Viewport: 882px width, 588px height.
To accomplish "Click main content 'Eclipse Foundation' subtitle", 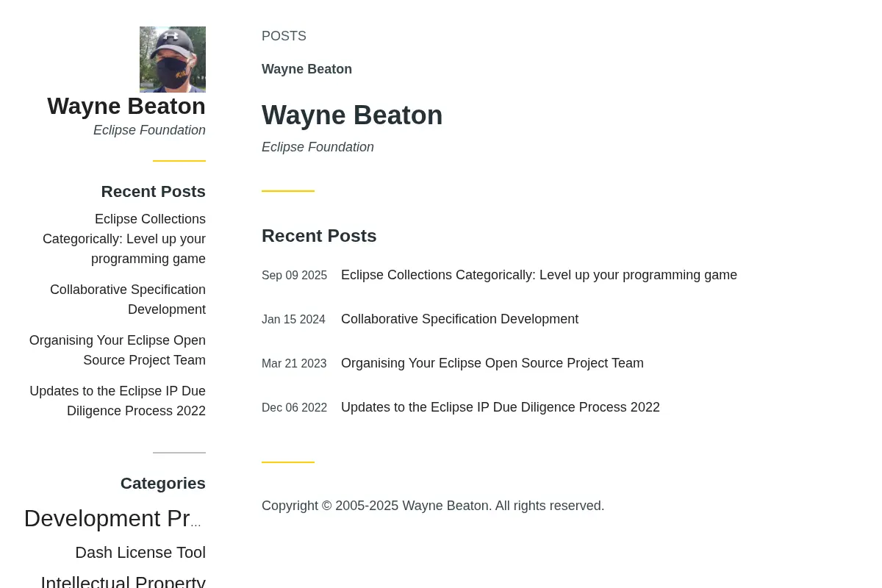I will click(318, 147).
